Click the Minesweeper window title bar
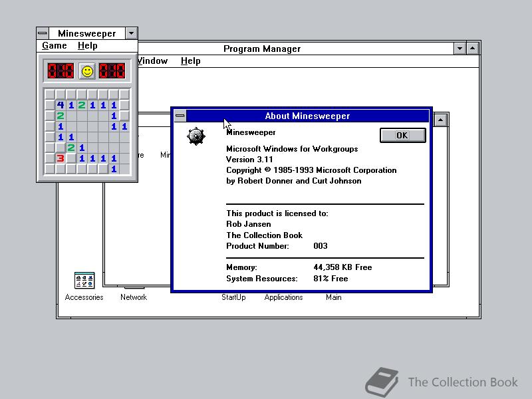532x399 pixels. [x=87, y=33]
